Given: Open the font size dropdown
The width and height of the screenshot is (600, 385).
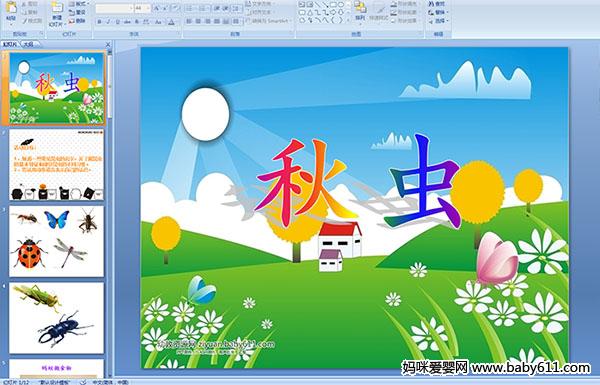Looking at the screenshot, I should pos(148,8).
